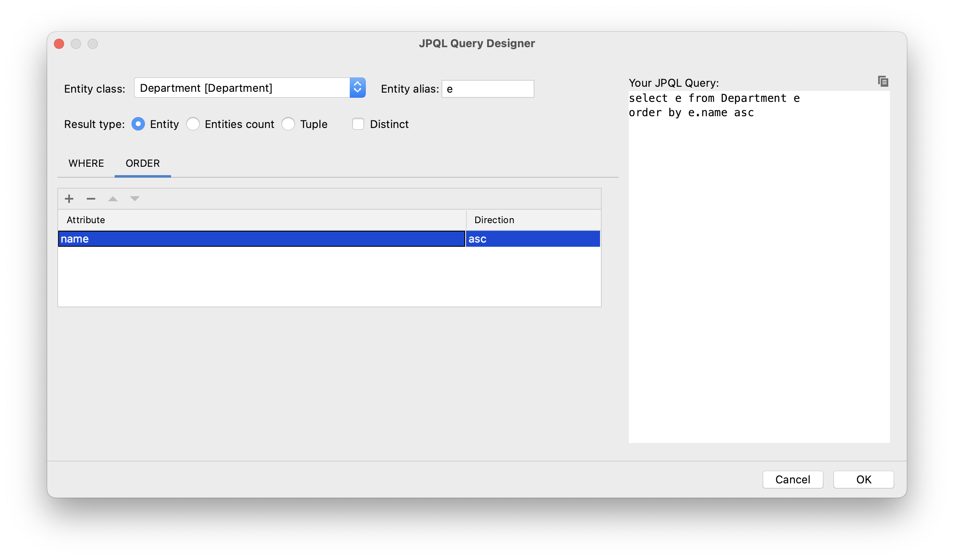This screenshot has width=954, height=560.
Task: Copy the JPQL query to clipboard
Action: point(883,81)
